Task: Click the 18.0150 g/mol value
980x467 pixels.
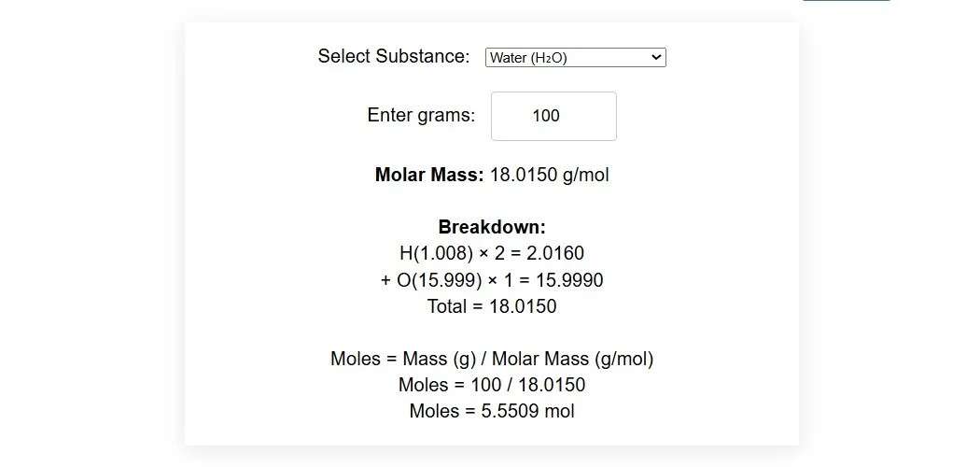Action: coord(550,175)
